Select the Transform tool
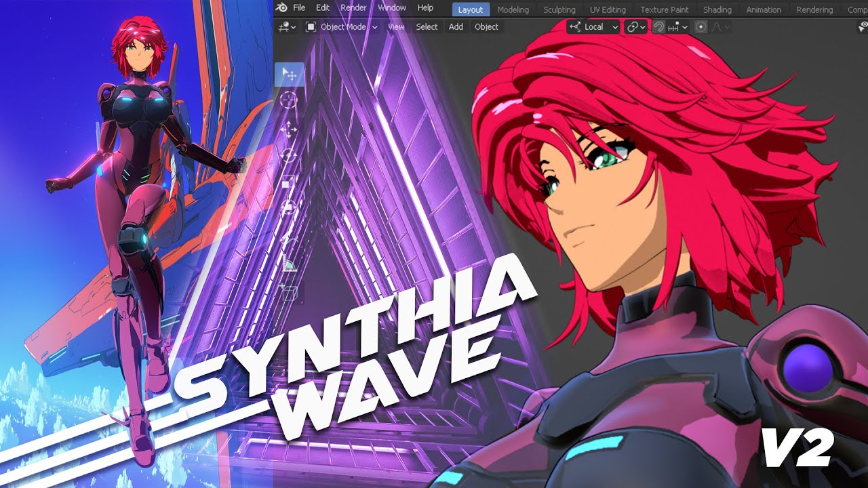The image size is (868, 488). tap(289, 208)
